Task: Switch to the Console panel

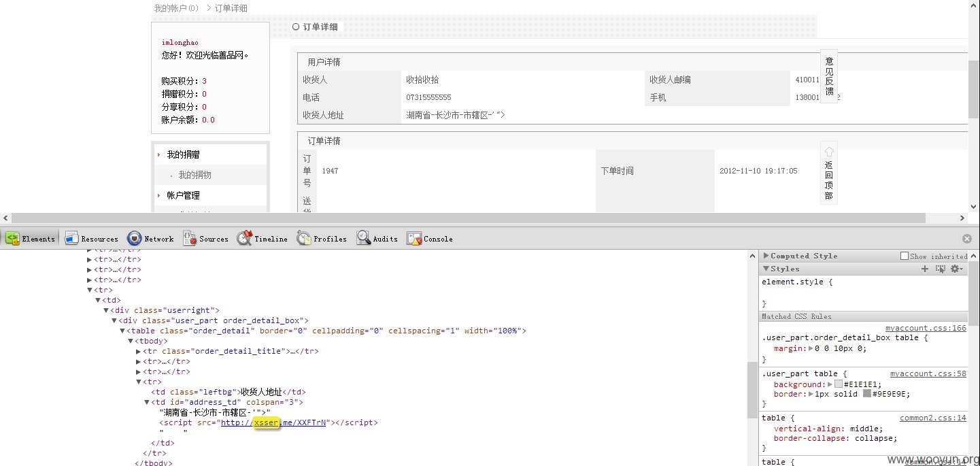Action: (430, 239)
